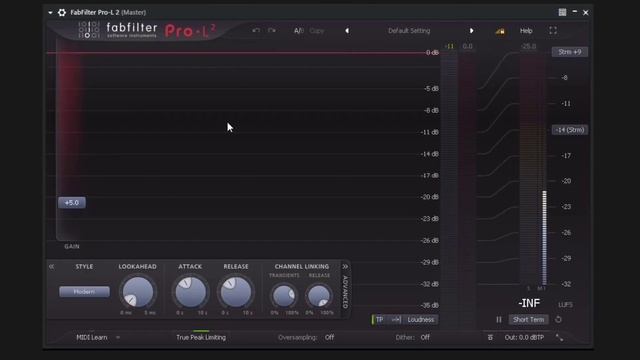Select the meter scale arrow button next to TP
The width and height of the screenshot is (640, 360).
pos(396,320)
